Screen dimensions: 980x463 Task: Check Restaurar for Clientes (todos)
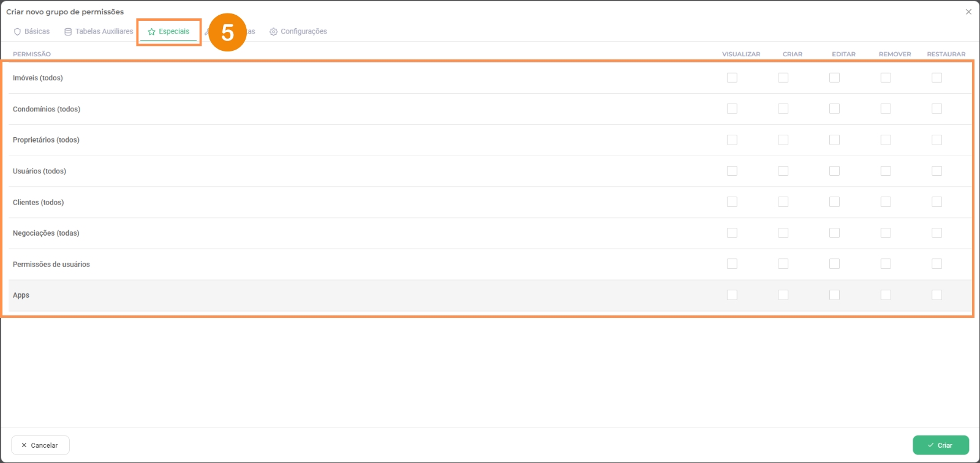pyautogui.click(x=937, y=202)
